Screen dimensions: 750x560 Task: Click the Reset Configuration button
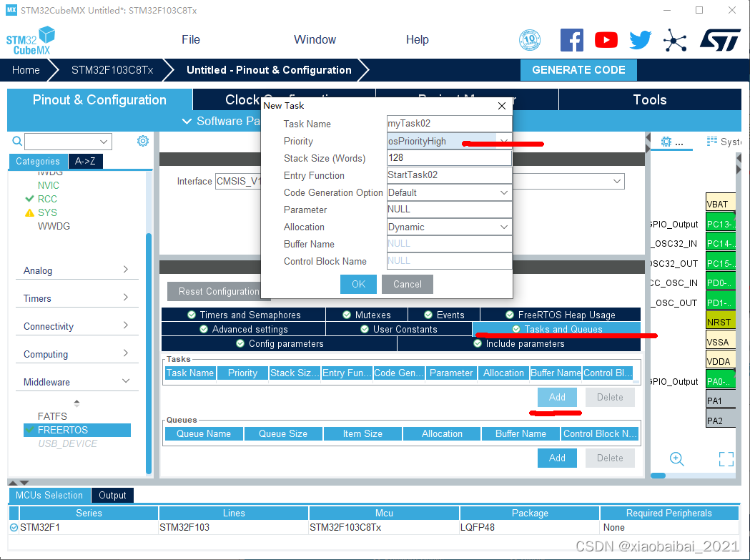click(x=219, y=291)
